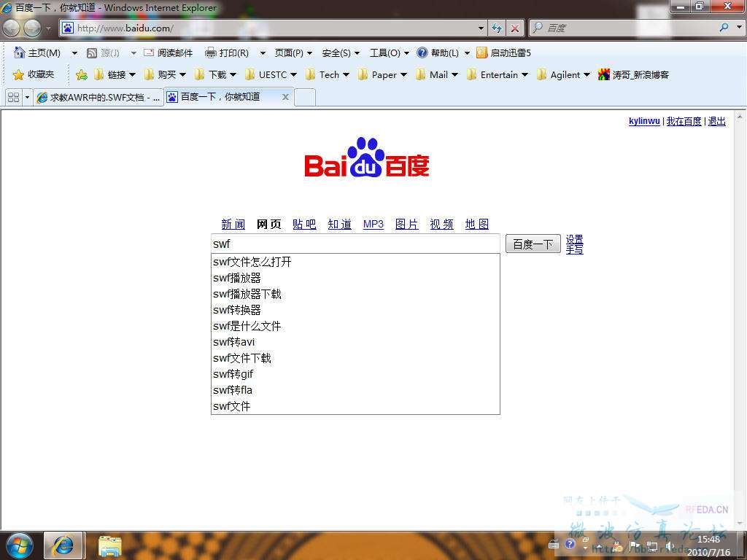This screenshot has width=747, height=560.
Task: Click the Windows Start orb
Action: pyautogui.click(x=19, y=545)
